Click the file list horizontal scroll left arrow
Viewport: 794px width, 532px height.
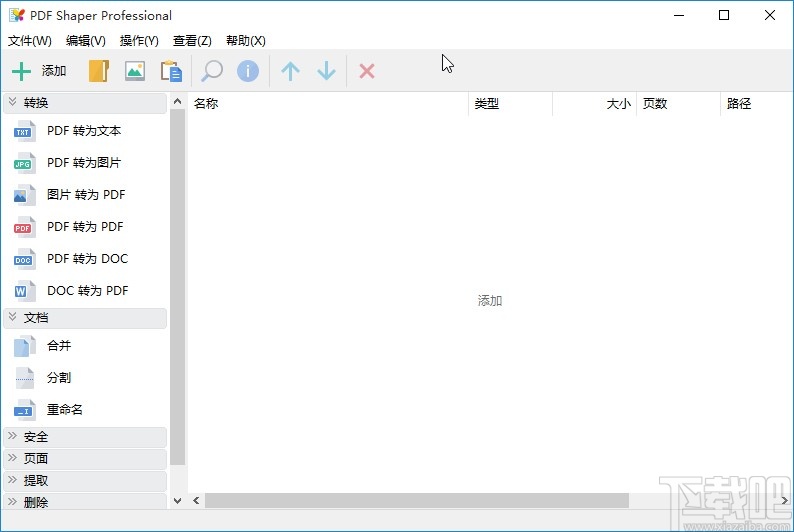coord(196,501)
